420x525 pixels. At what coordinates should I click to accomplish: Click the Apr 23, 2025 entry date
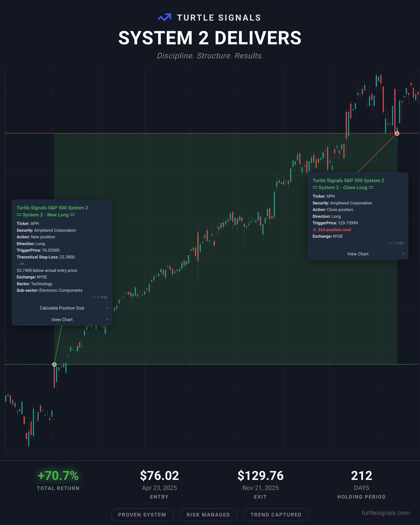159,488
